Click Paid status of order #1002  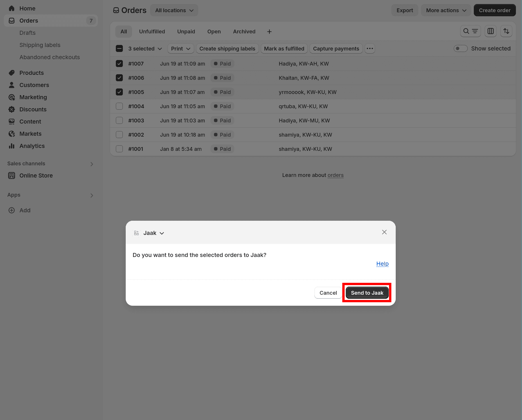pyautogui.click(x=222, y=135)
